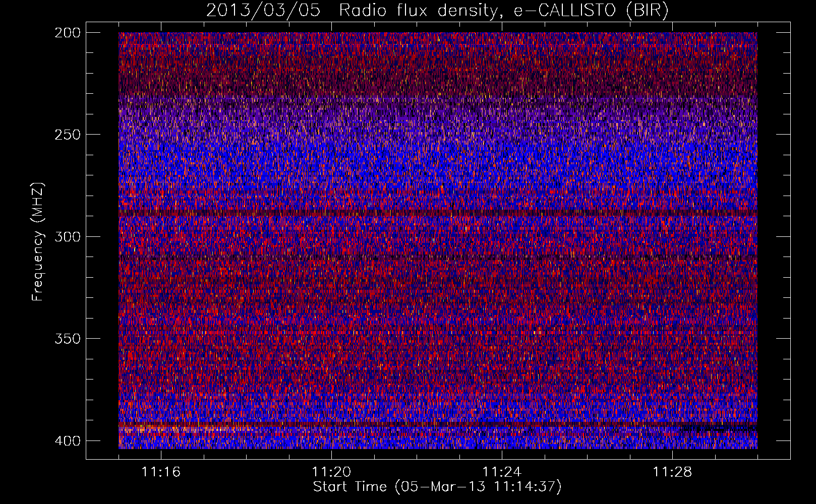Image resolution: width=816 pixels, height=504 pixels.
Task: Click the 250 frequency tick label
Action: point(68,135)
